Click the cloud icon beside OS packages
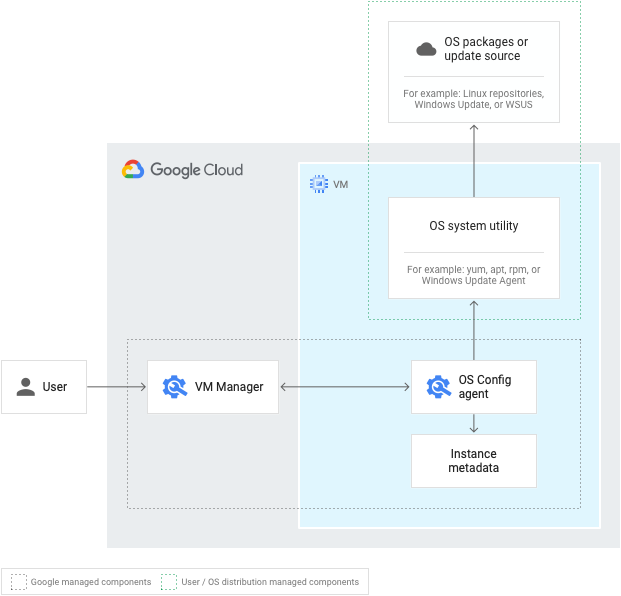This screenshot has height=596, width=621. 426,49
